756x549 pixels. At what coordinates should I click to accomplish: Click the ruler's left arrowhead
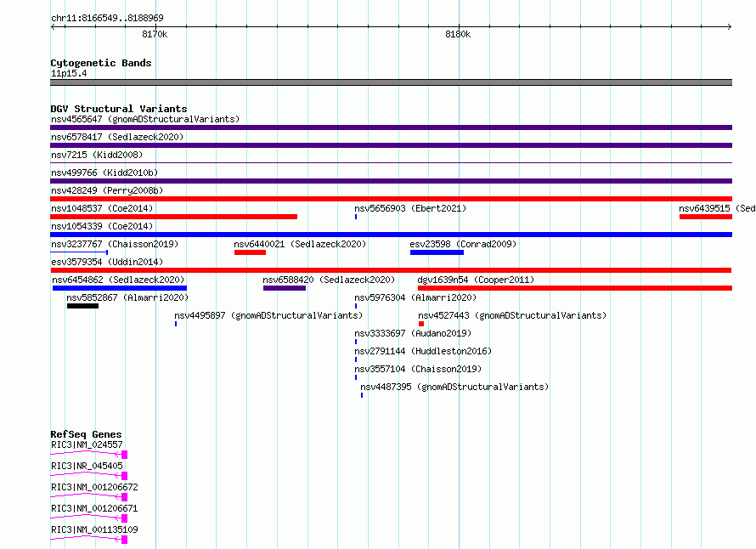click(53, 26)
